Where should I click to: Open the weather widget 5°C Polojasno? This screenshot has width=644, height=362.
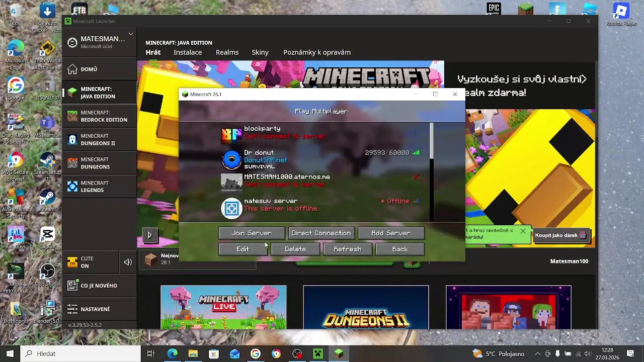point(499,354)
